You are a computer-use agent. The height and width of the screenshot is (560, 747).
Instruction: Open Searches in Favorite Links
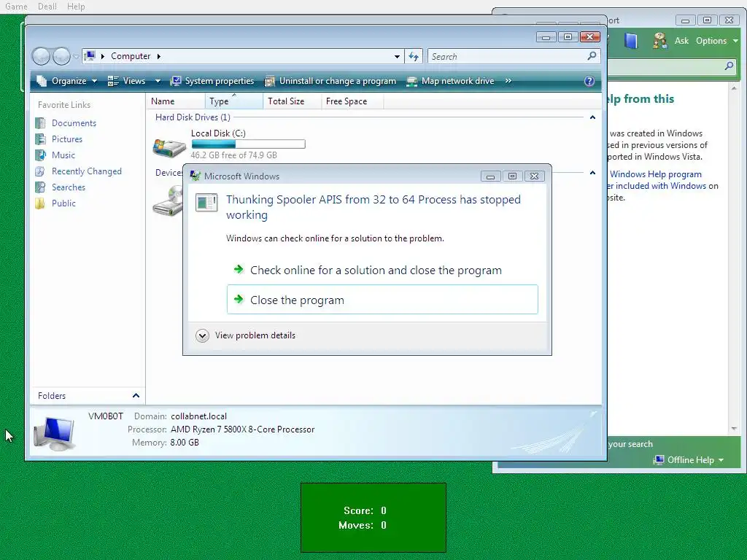(x=68, y=187)
